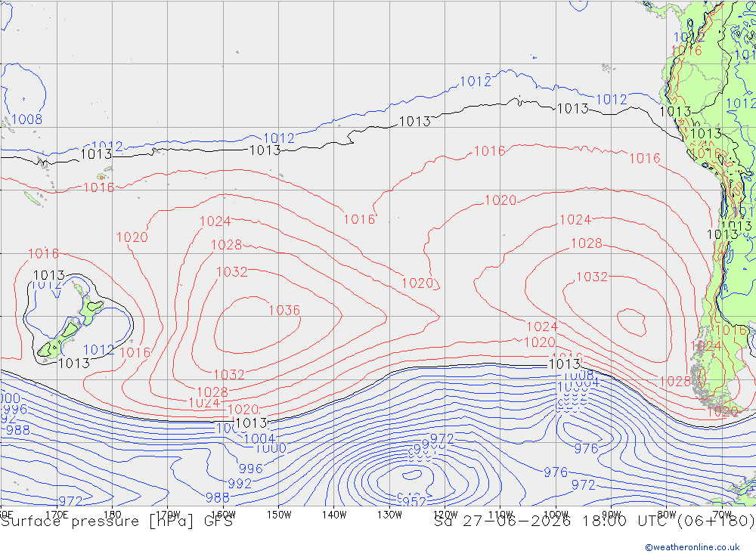The height and width of the screenshot is (554, 756).
Task: Click the 'Sa 27-06-2026 18:00 UTC' timestamp
Action: 553,522
